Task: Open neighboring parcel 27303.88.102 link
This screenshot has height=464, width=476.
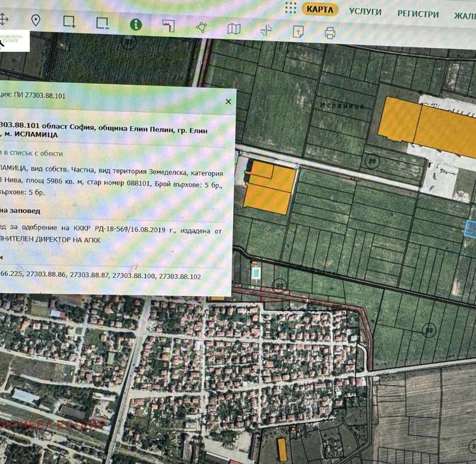Action: tap(180, 277)
